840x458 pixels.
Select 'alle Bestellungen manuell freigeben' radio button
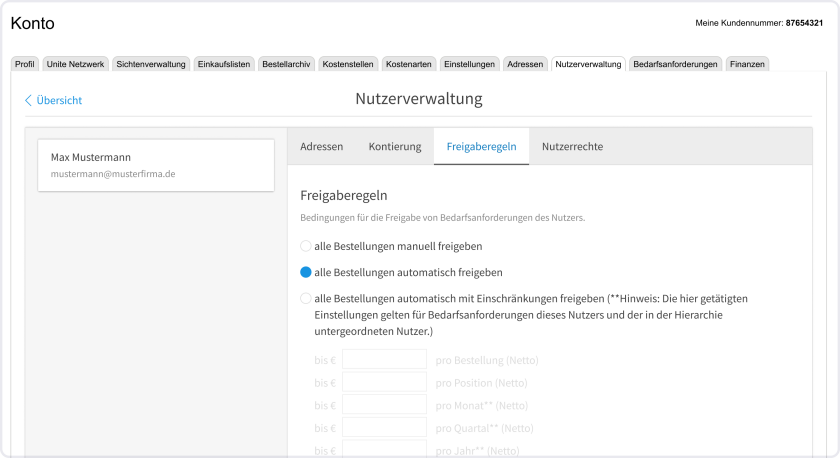306,245
